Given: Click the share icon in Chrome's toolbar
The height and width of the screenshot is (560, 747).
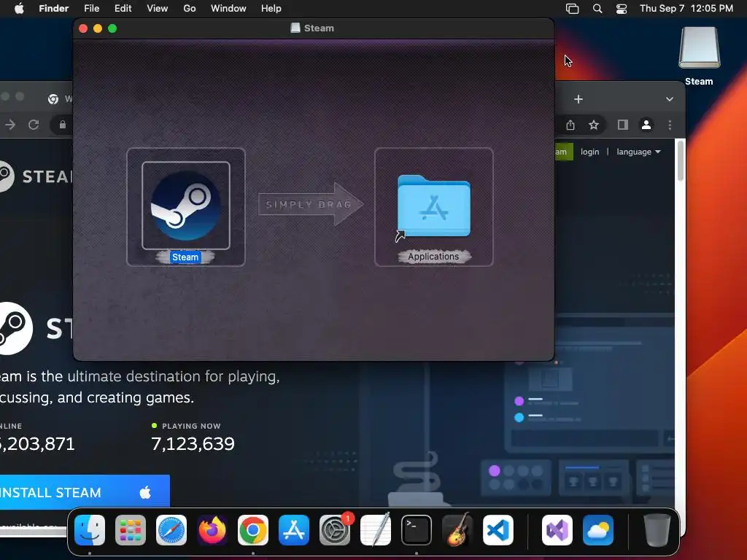Looking at the screenshot, I should tap(570, 125).
